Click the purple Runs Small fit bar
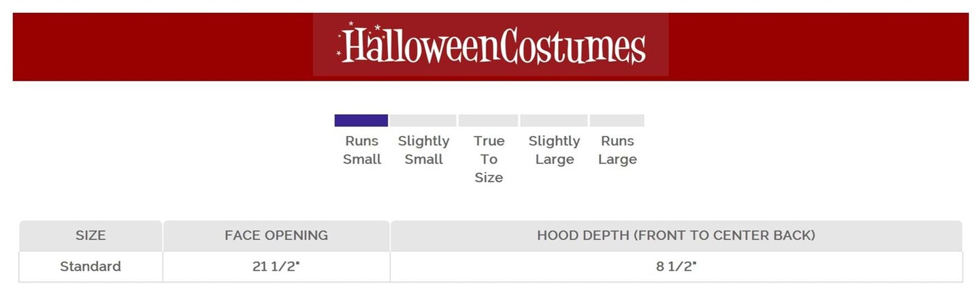 point(361,120)
